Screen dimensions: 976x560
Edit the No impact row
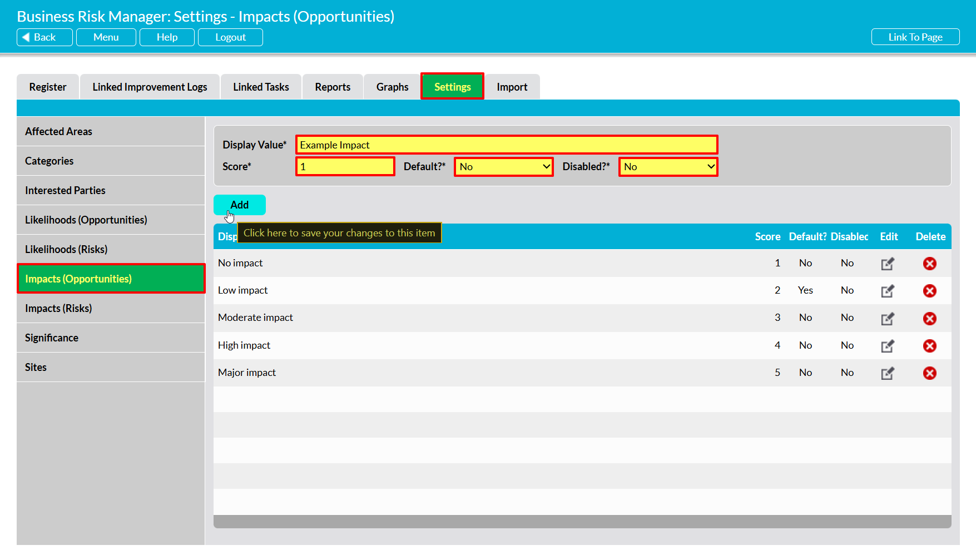tap(888, 264)
